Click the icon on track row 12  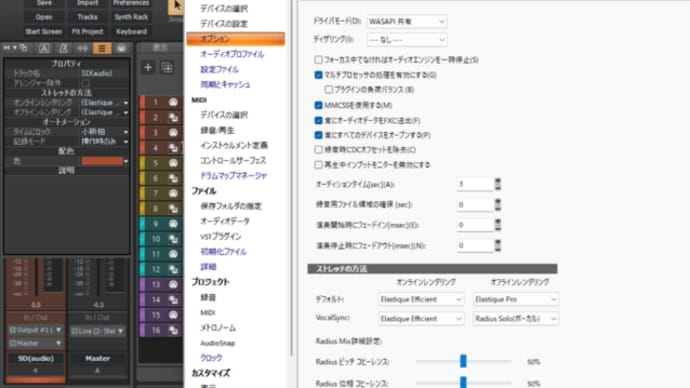(x=173, y=269)
